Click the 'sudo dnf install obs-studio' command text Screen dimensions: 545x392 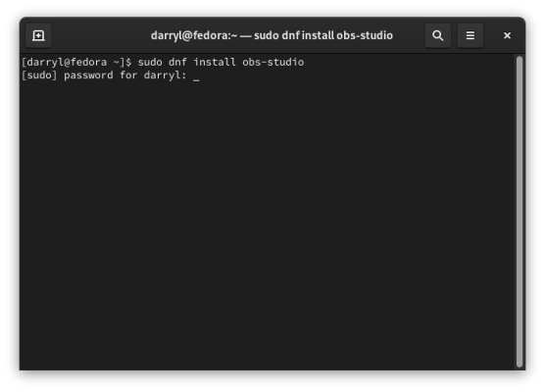(x=221, y=62)
